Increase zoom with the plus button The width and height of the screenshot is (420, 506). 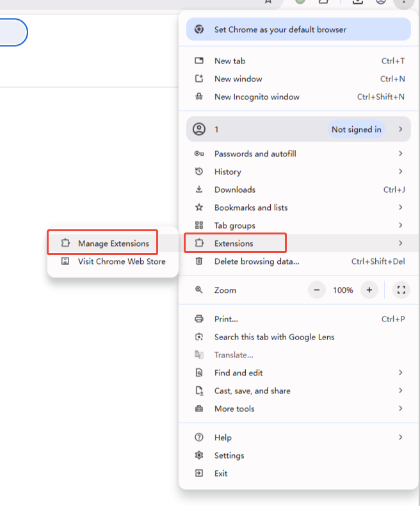click(369, 290)
